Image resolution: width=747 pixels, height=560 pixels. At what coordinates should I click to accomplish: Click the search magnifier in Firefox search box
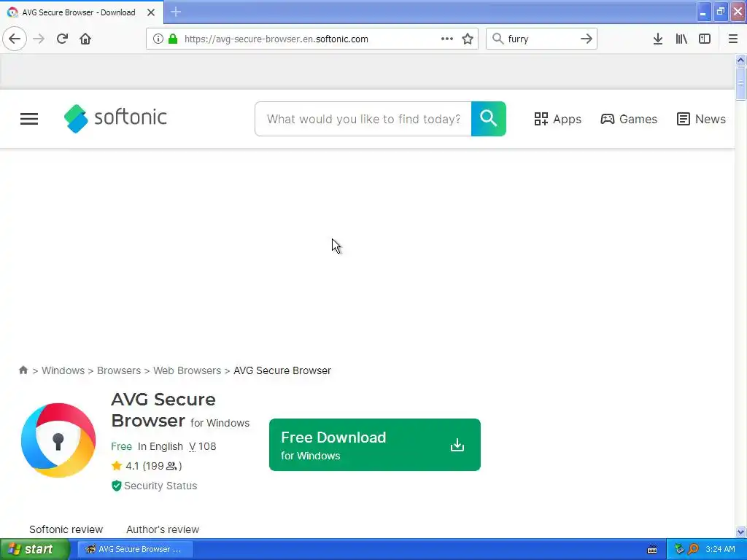(498, 39)
